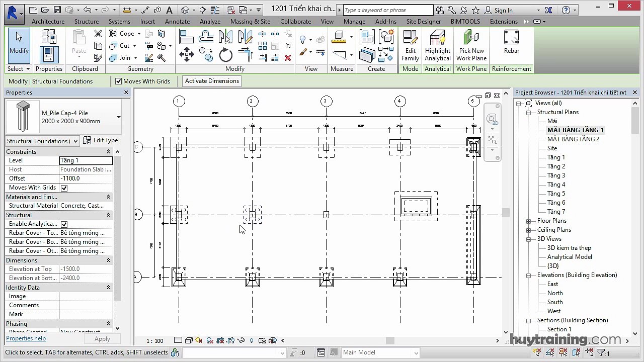Collapse the Dimensions section in Properties

coord(108,260)
